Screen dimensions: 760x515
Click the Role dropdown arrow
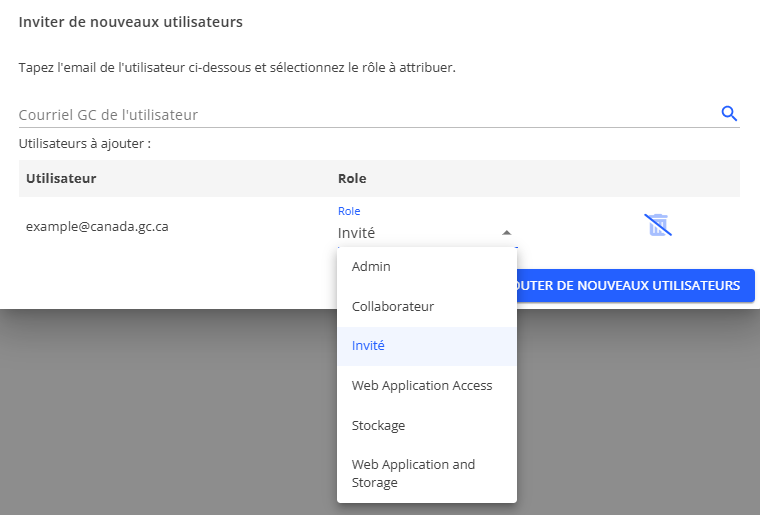click(506, 232)
